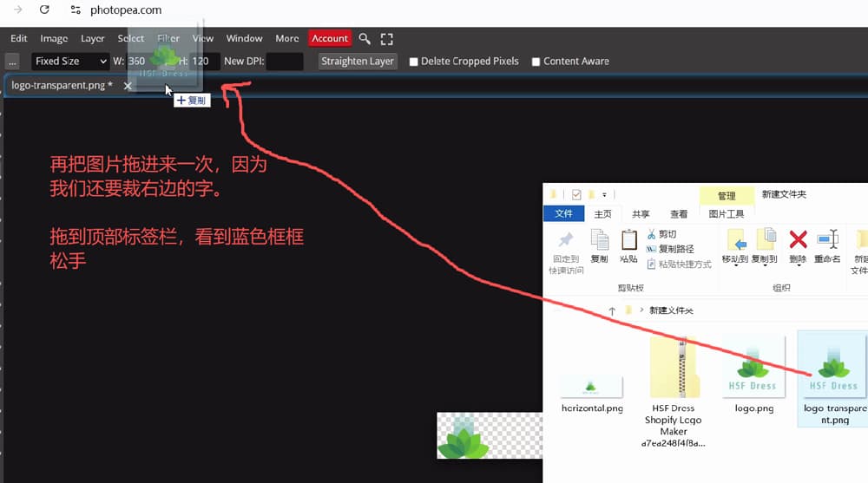The image size is (868, 483).
Task: Select logo-transparent.png file in Explorer
Action: click(x=834, y=379)
